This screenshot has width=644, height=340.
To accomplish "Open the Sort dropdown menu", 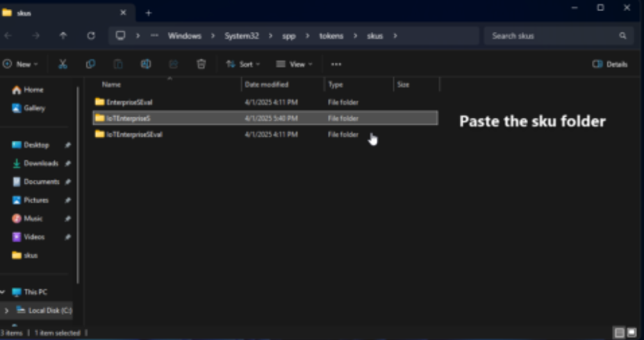I will (x=243, y=64).
